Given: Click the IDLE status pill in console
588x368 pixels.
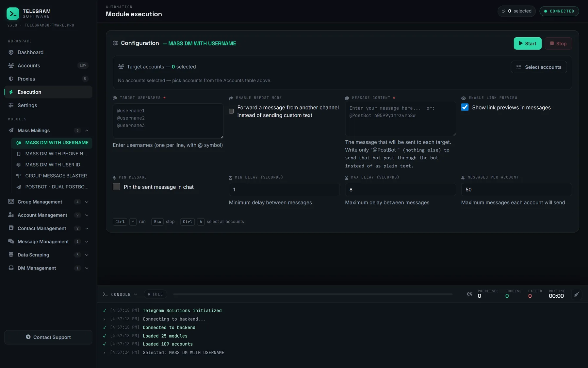Looking at the screenshot, I should (x=155, y=294).
